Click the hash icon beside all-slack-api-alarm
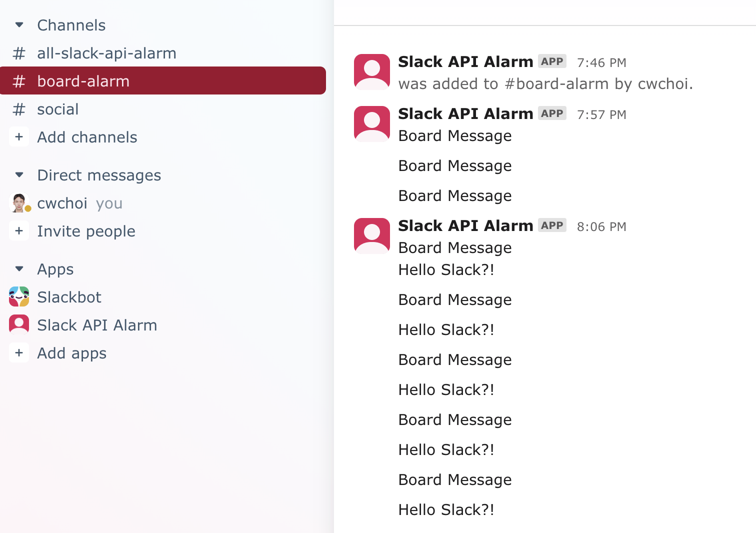756x533 pixels. coord(19,53)
